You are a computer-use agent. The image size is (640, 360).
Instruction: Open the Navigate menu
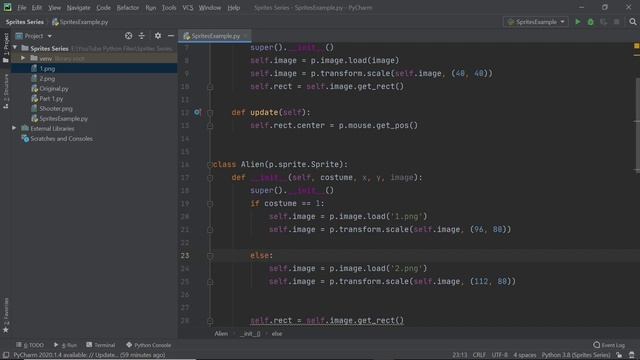[x=78, y=7]
